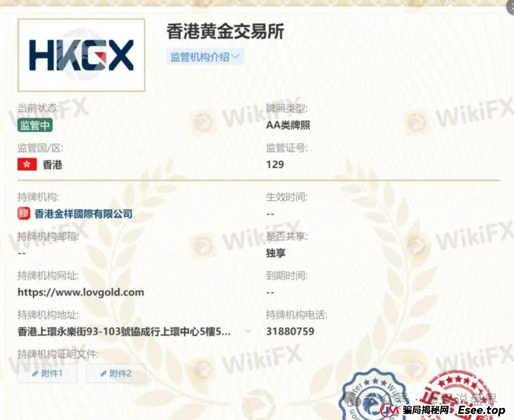514x420 pixels.
Task: Click the phone number 31880759
Action: point(289,332)
